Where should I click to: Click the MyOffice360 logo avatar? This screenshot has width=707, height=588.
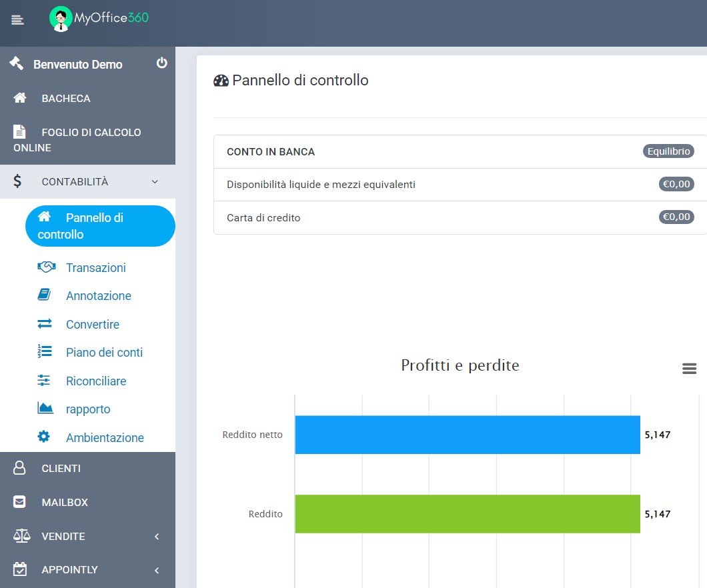(61, 19)
